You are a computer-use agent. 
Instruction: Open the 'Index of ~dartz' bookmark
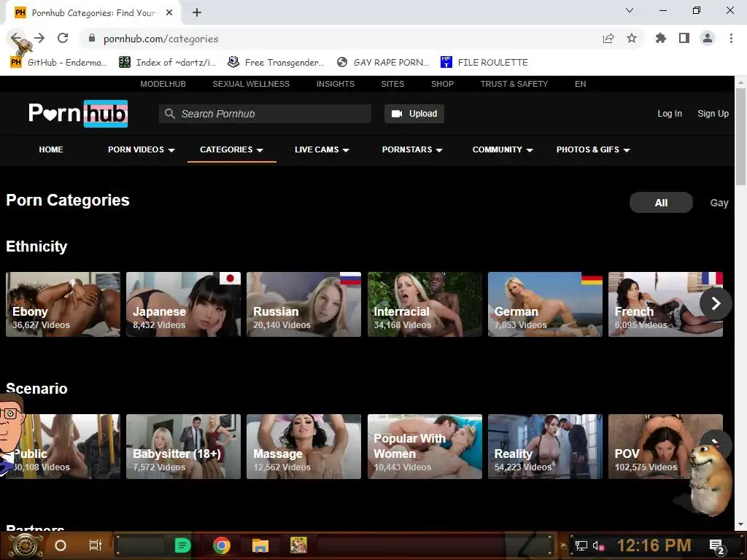(167, 63)
